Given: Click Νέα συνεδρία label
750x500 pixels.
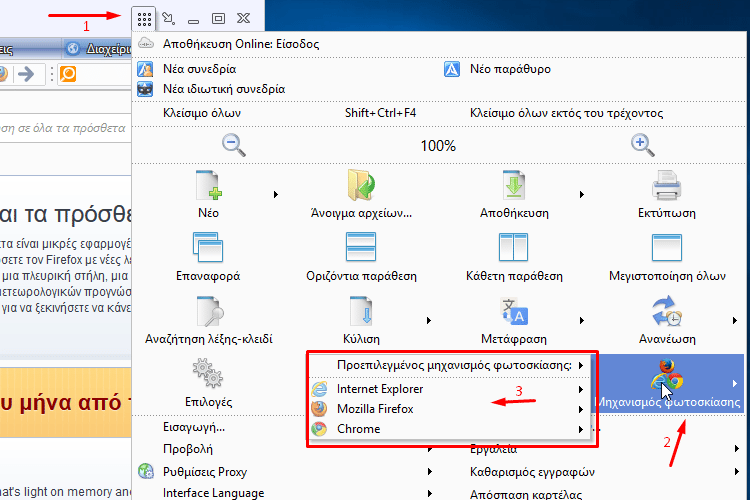Looking at the screenshot, I should (199, 69).
